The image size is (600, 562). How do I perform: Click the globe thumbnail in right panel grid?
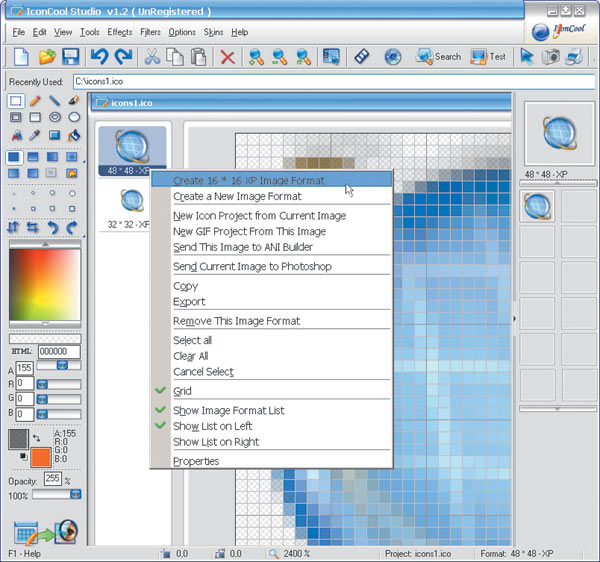tap(537, 206)
